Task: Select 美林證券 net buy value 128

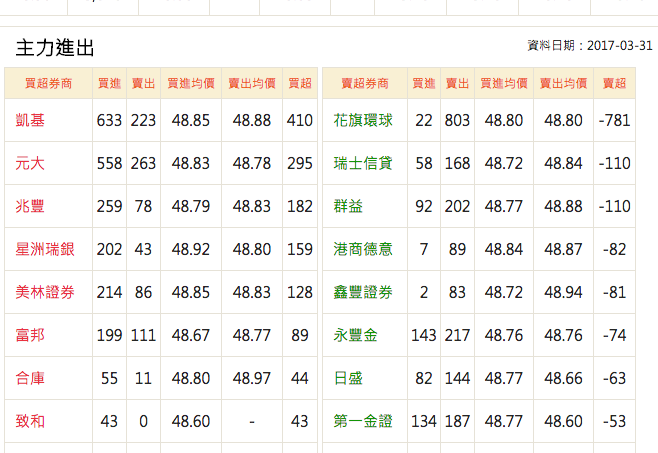Action: pyautogui.click(x=300, y=292)
